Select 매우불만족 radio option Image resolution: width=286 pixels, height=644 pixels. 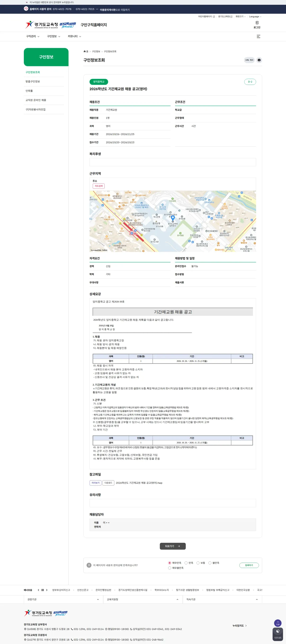(x=170, y=568)
